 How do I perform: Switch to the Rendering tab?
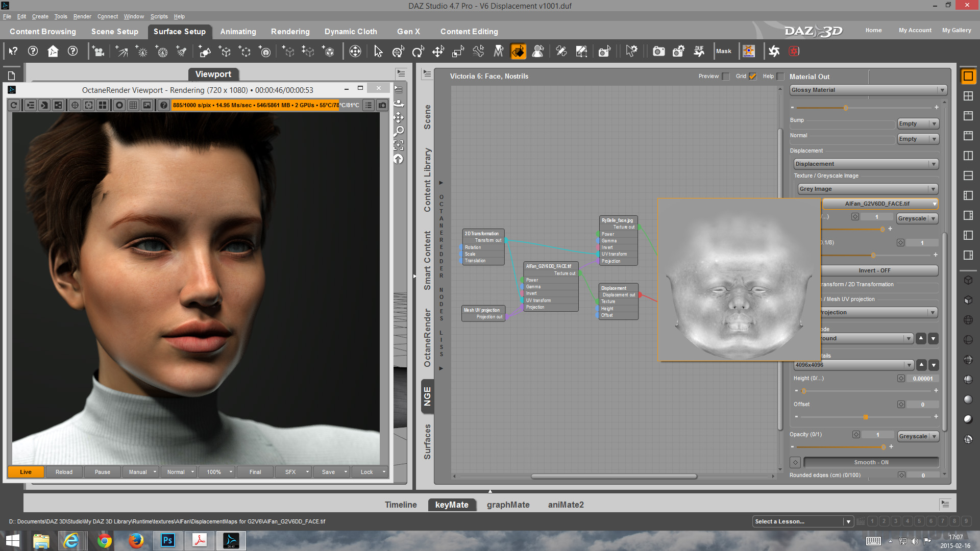pyautogui.click(x=290, y=32)
